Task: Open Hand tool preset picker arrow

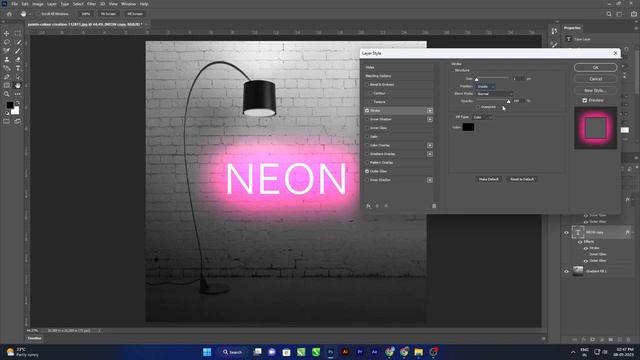Action: 29,14
